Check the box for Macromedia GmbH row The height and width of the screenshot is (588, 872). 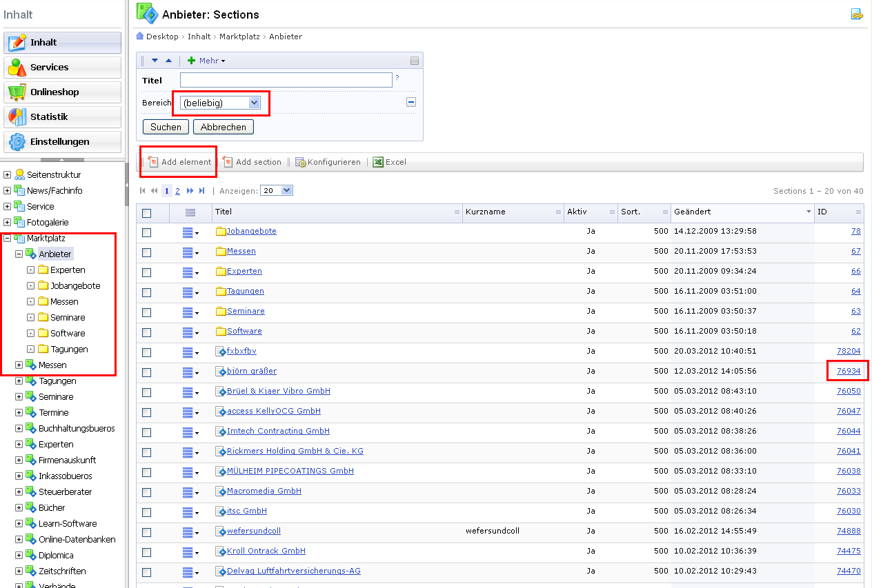pyautogui.click(x=146, y=492)
